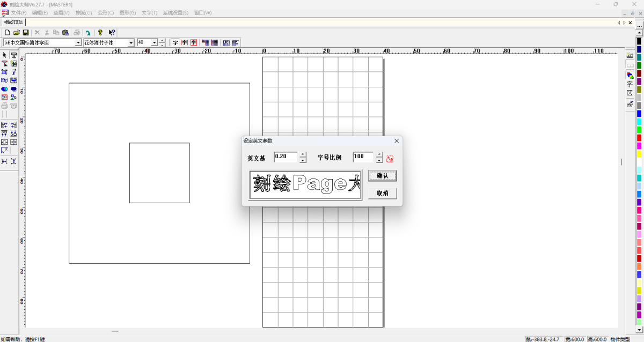Select the Text (T) tool in the toolbox
Image resolution: width=644 pixels, height=342 pixels.
tap(14, 55)
